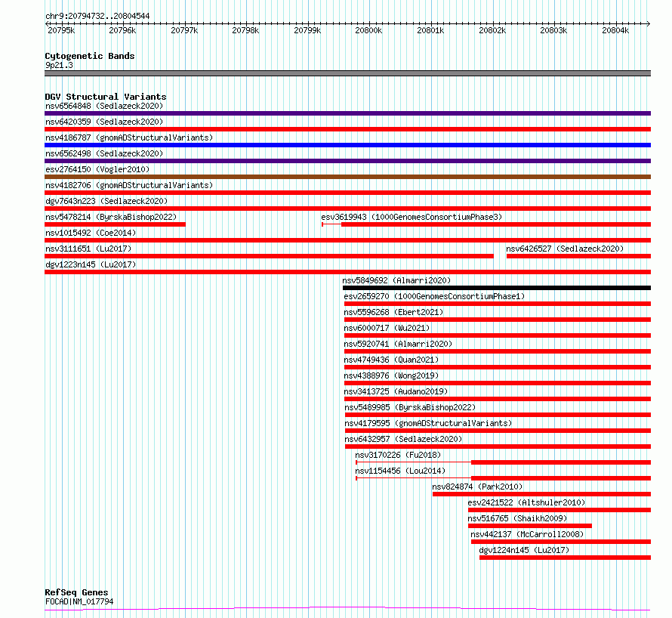Click the Cytogenetic Bands track title
672x618 pixels.
pyautogui.click(x=90, y=56)
